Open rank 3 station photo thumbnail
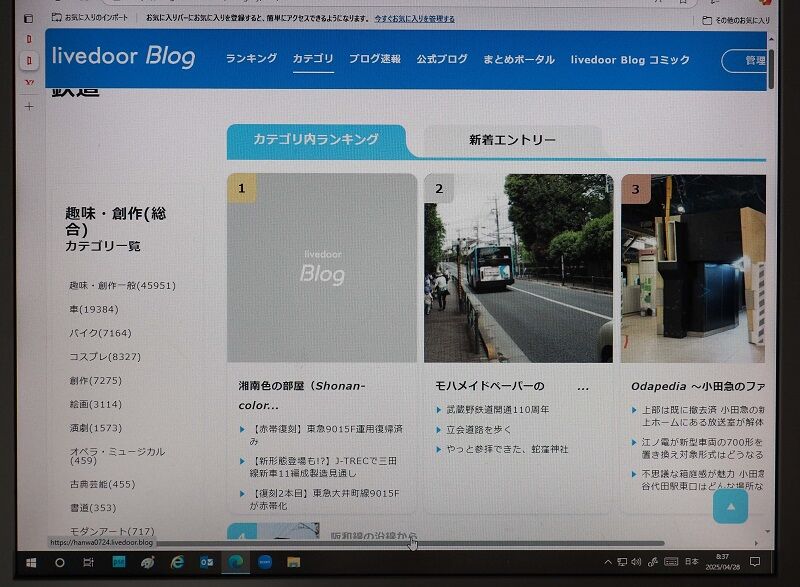The height and width of the screenshot is (587, 800). point(693,269)
